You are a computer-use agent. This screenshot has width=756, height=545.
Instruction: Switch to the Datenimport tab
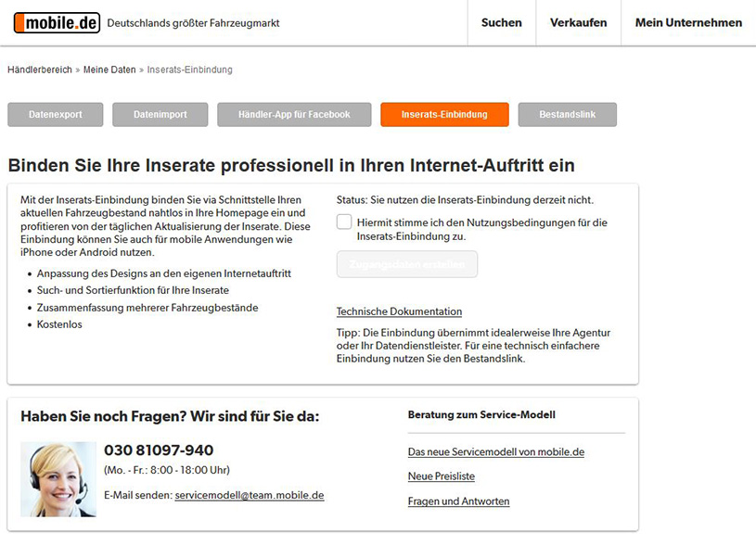[160, 115]
